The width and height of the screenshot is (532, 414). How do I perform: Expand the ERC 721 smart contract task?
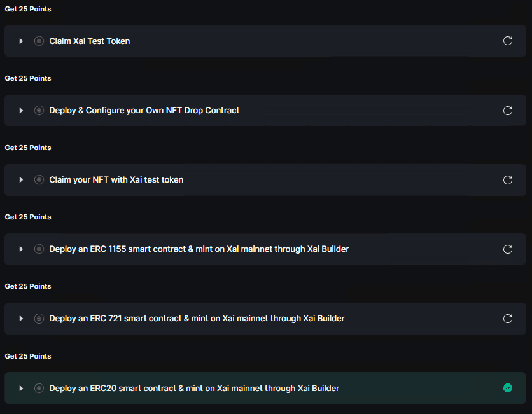[21, 319]
